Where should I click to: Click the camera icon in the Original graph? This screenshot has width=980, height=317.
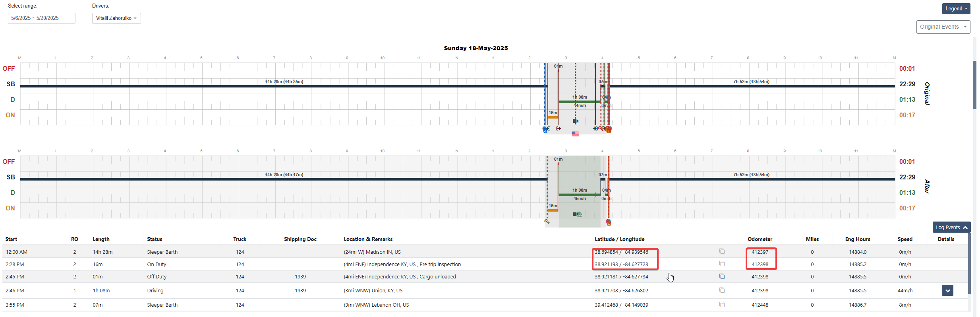click(x=576, y=121)
